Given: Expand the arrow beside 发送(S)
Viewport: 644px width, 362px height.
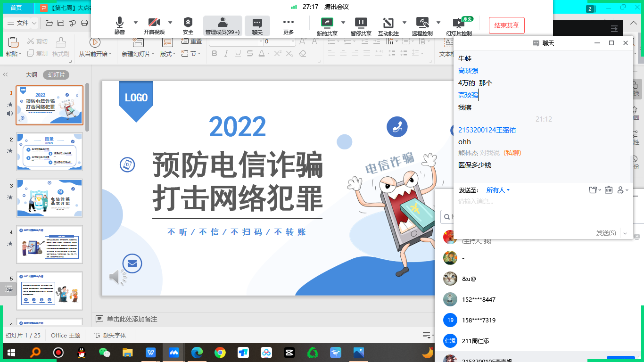Looking at the screenshot, I should [625, 233].
